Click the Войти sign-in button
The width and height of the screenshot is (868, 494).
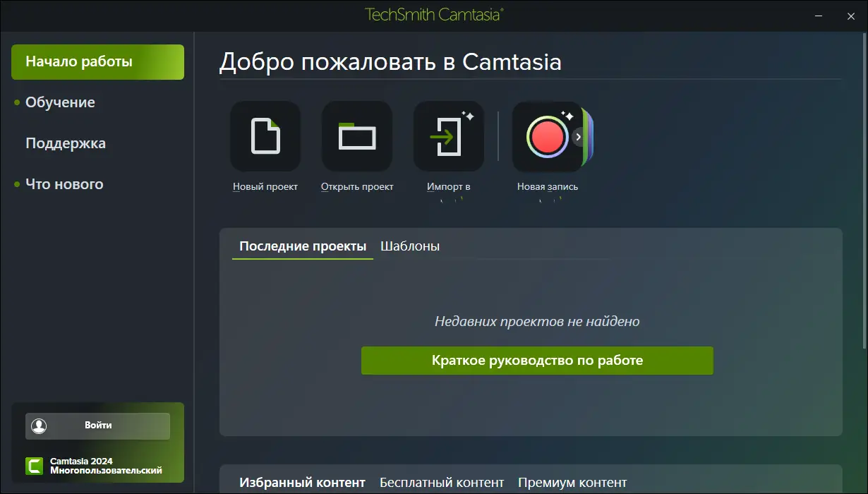coord(97,426)
